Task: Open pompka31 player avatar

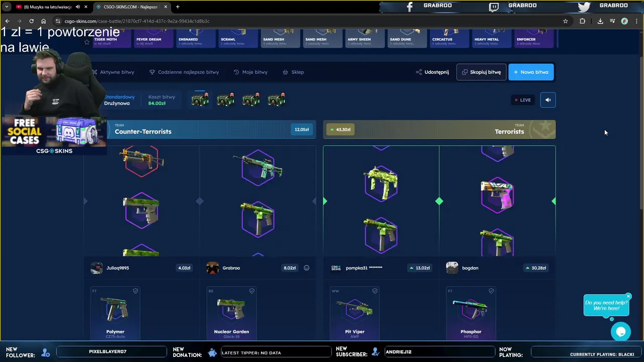Action: click(336, 268)
